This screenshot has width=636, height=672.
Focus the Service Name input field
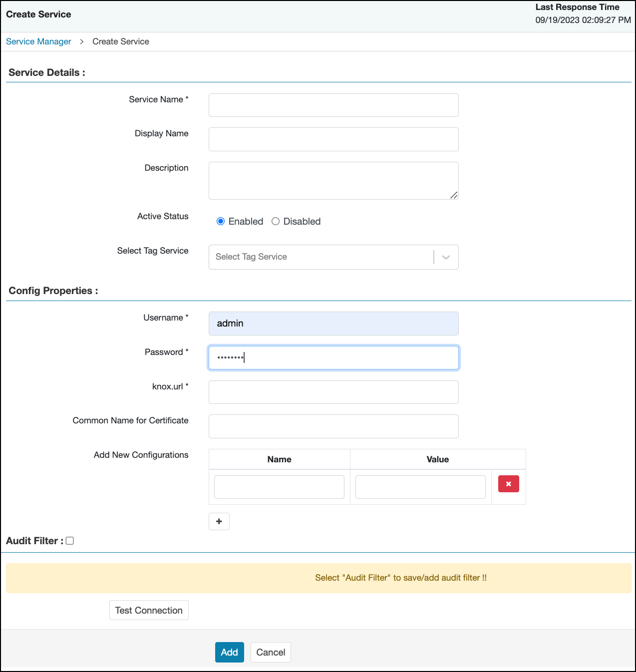click(x=333, y=105)
